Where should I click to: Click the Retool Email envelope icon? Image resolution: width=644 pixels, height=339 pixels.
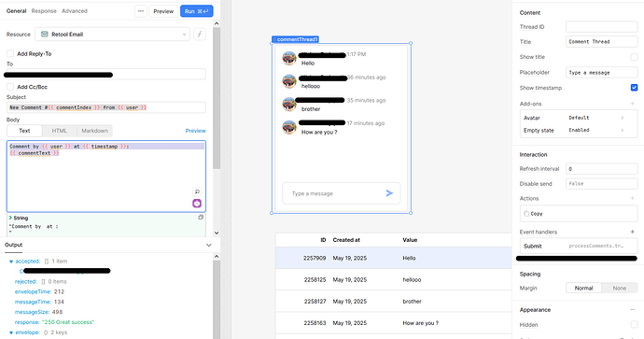[x=45, y=35]
